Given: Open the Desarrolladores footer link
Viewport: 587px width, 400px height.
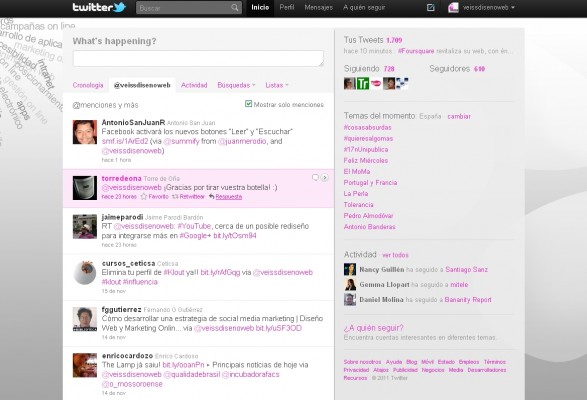Looking at the screenshot, I should [x=487, y=370].
